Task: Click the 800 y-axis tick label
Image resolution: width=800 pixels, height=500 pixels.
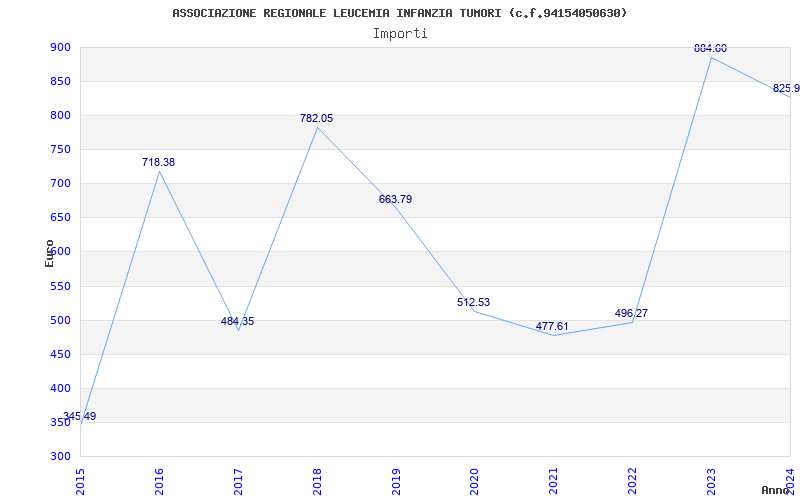Action: (60, 116)
